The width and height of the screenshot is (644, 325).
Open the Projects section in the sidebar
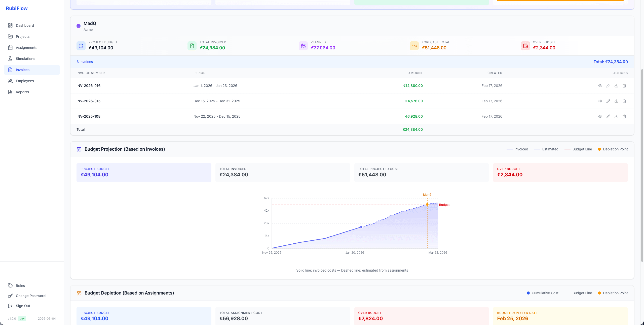click(x=22, y=36)
